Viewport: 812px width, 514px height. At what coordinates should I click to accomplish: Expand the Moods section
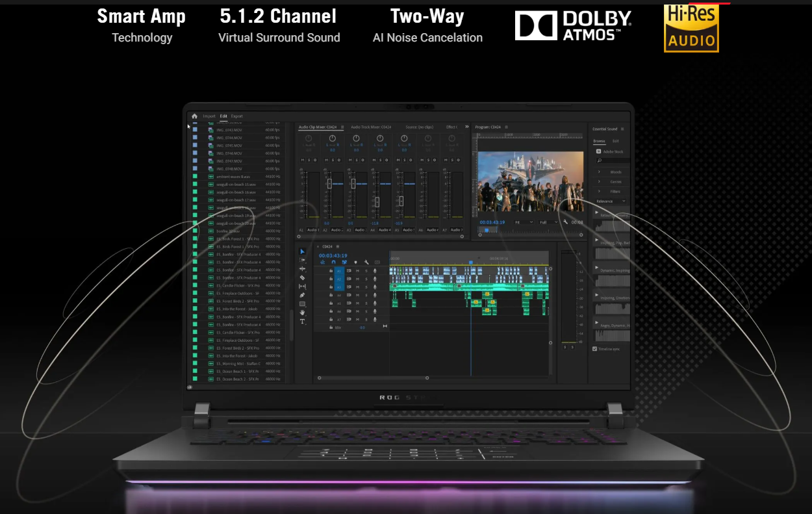click(x=599, y=172)
